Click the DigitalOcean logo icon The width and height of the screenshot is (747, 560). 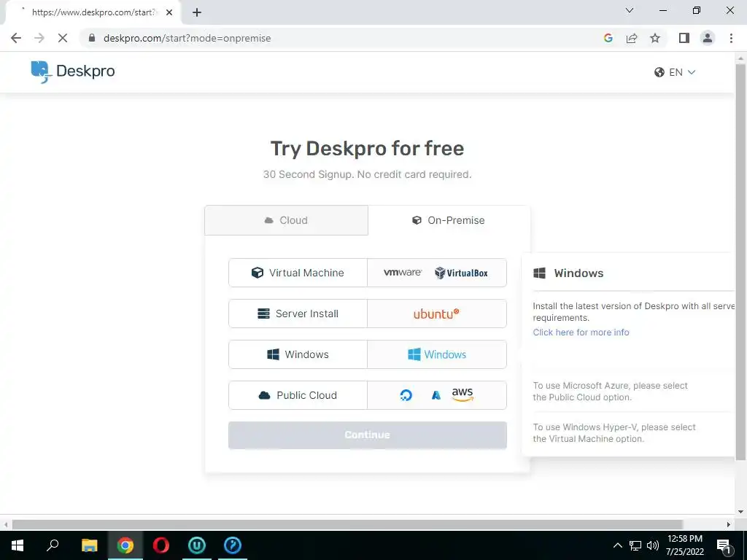(406, 395)
